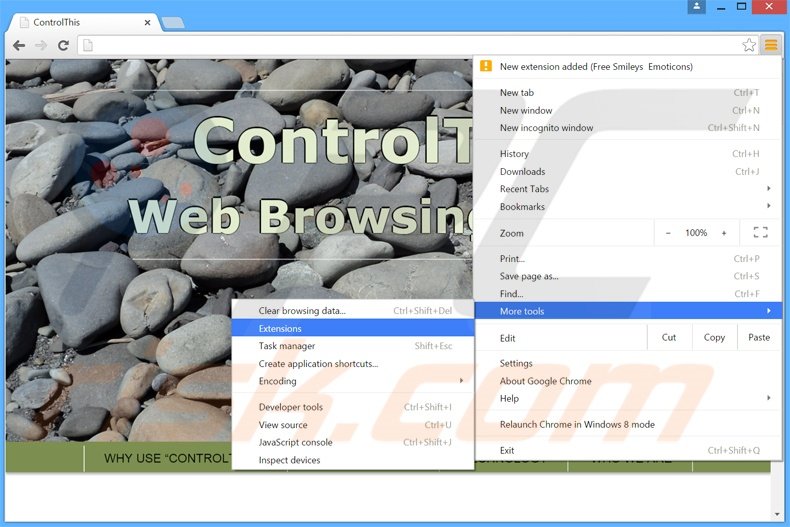Expand the Encoding submenu

tap(353, 381)
